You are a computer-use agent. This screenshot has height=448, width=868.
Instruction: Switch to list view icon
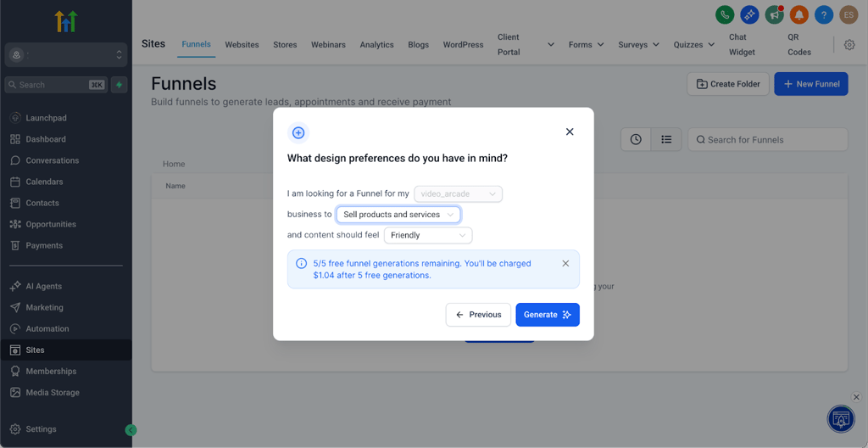666,140
